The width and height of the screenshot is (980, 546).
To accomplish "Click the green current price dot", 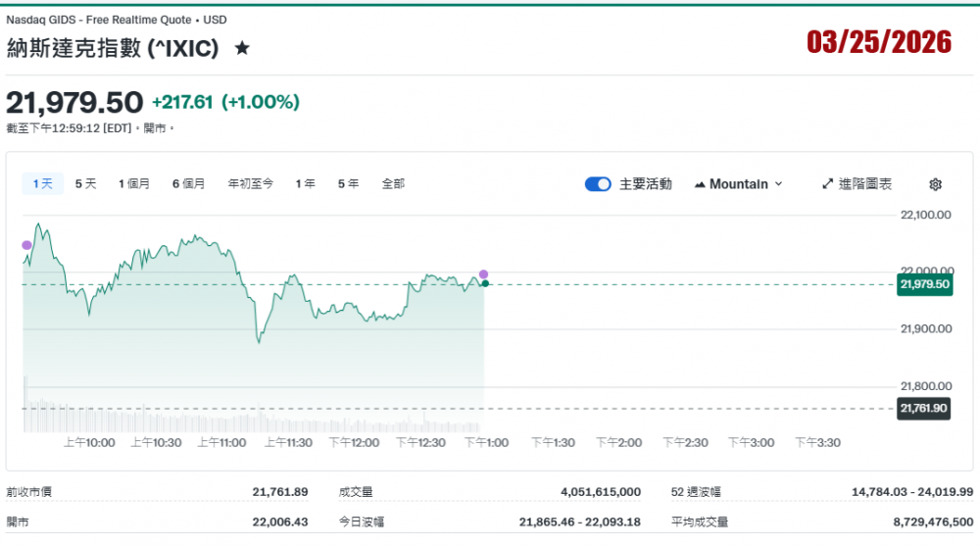I will tap(485, 284).
